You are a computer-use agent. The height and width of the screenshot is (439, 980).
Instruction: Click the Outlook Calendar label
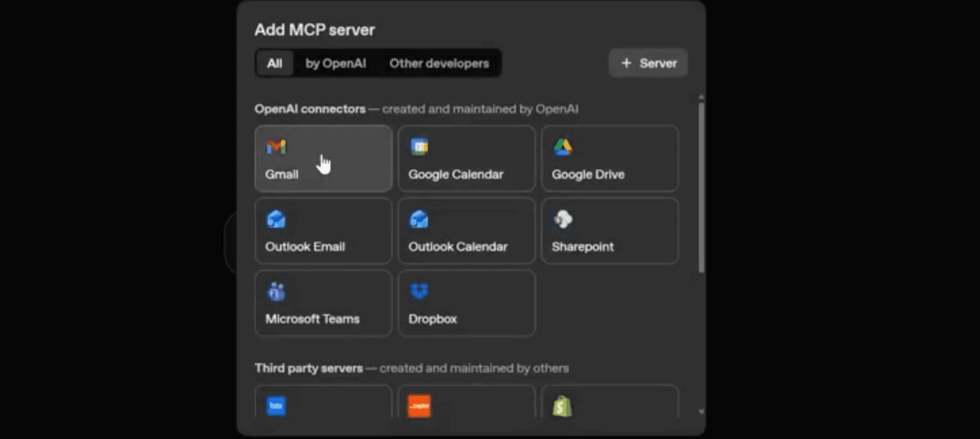coord(458,247)
